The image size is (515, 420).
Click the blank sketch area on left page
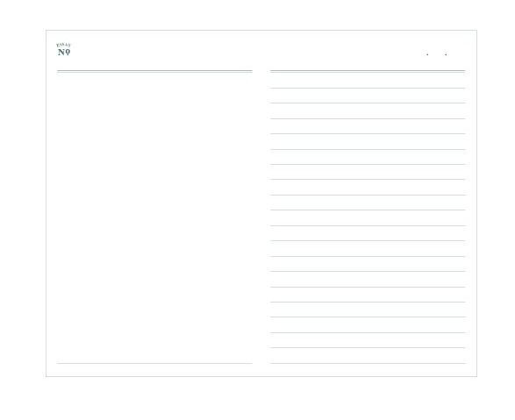pos(154,217)
